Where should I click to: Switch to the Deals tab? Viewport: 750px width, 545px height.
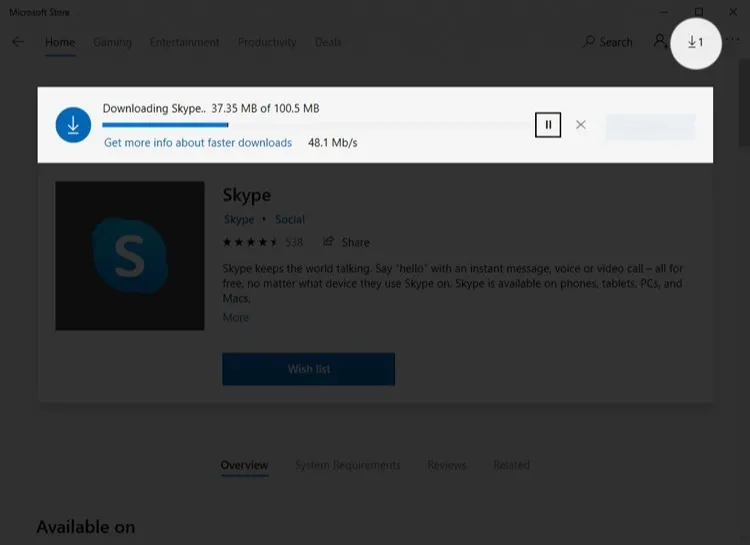[328, 43]
